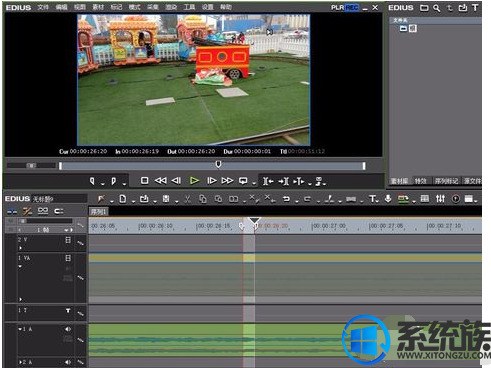Switch to the 序列标记 tab
Screen dimensions: 491x368
pyautogui.click(x=446, y=181)
